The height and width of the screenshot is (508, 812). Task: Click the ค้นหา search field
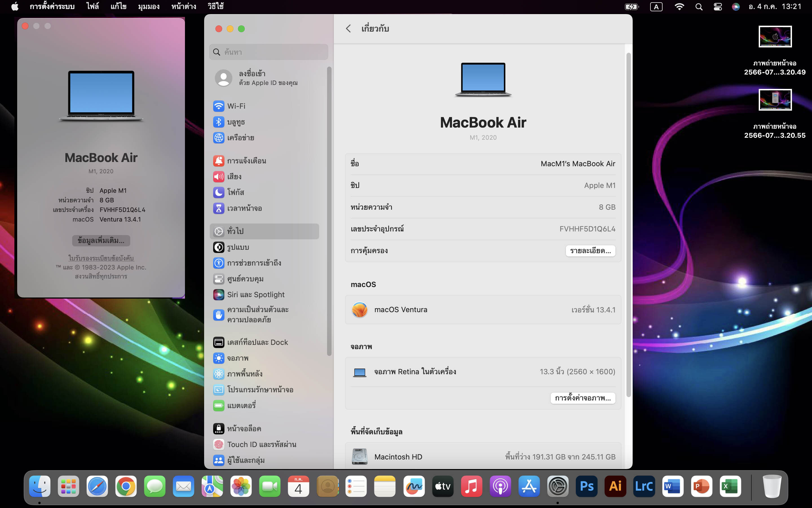[268, 52]
